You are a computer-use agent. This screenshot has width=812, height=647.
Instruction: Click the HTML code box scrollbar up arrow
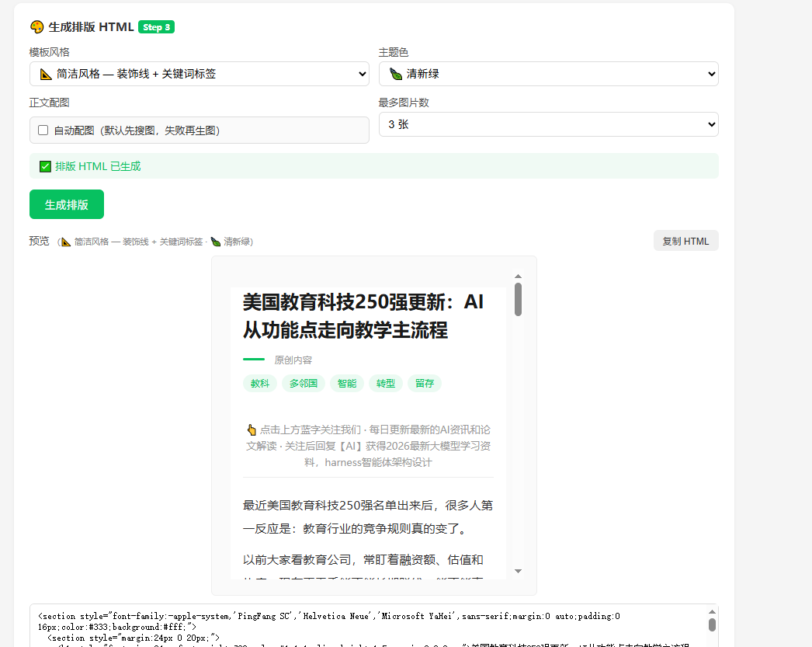[712, 612]
